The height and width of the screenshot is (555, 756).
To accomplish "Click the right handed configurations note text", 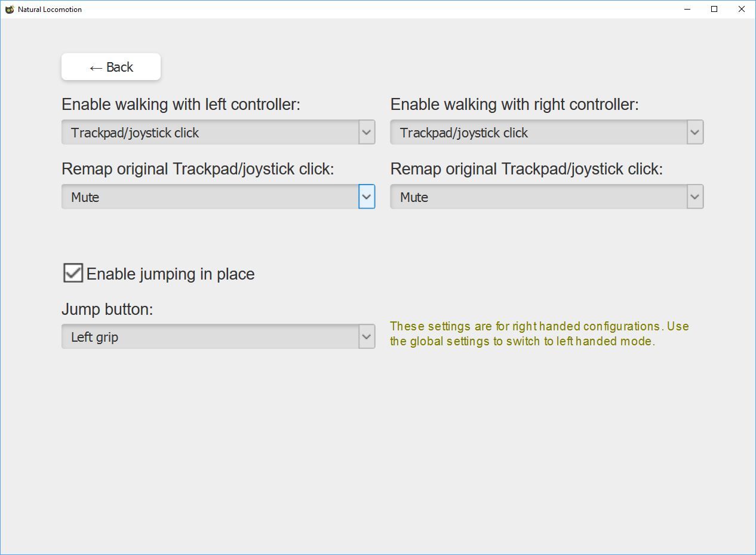I will 539,334.
